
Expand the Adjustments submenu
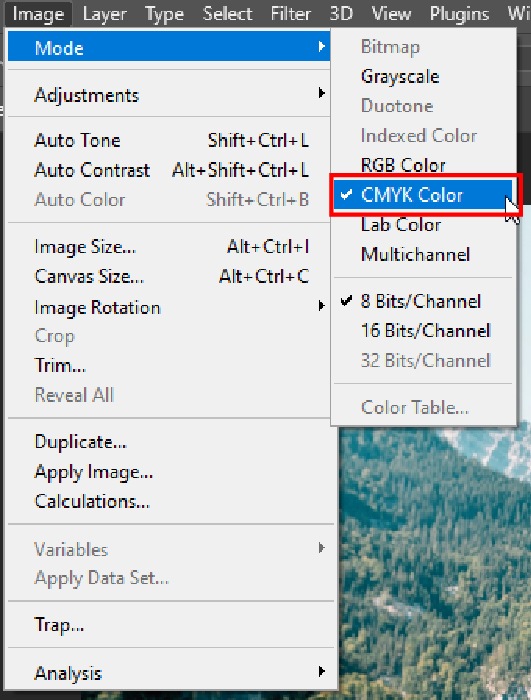169,95
